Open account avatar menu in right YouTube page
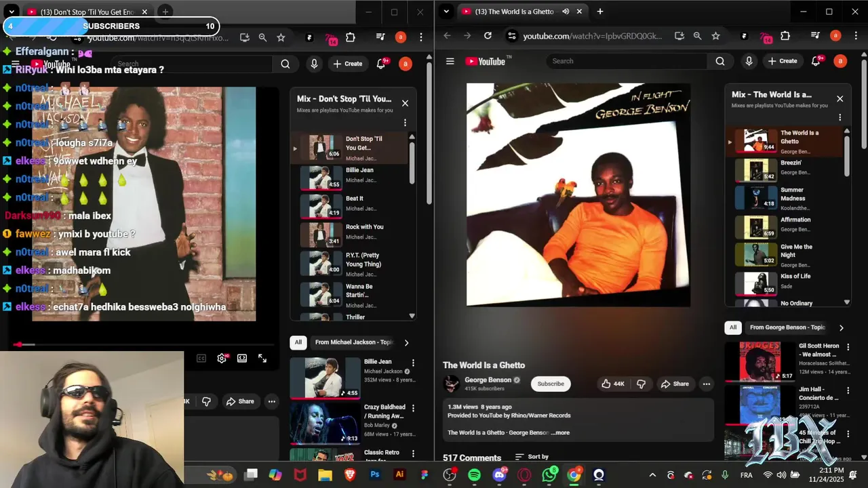Screen dimensions: 868x488 [840, 61]
